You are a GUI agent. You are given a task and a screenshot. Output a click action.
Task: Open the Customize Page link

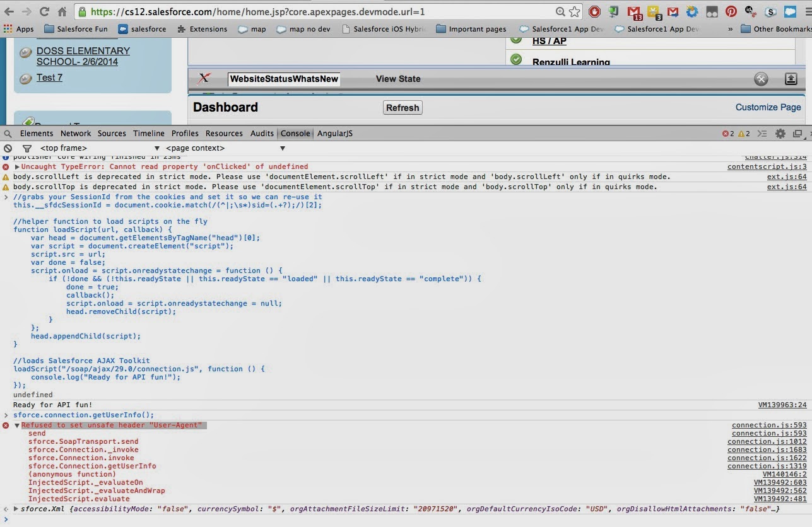coord(768,107)
